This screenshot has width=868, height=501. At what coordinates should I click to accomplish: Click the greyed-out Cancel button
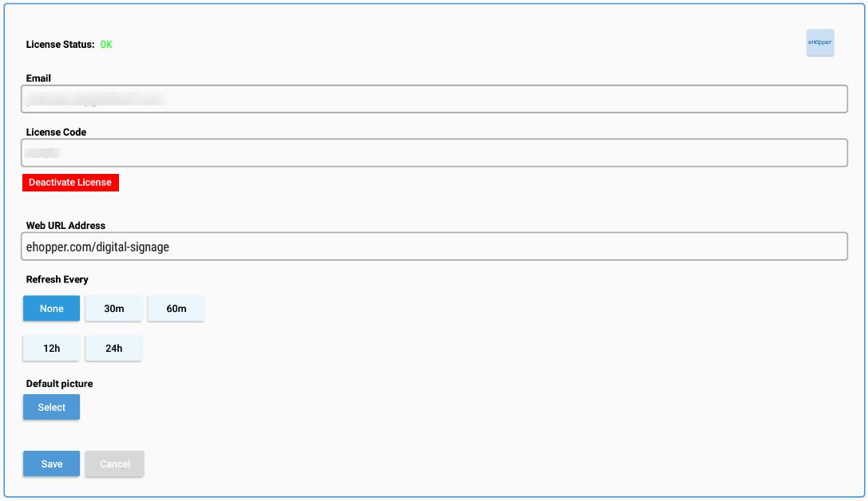115,464
